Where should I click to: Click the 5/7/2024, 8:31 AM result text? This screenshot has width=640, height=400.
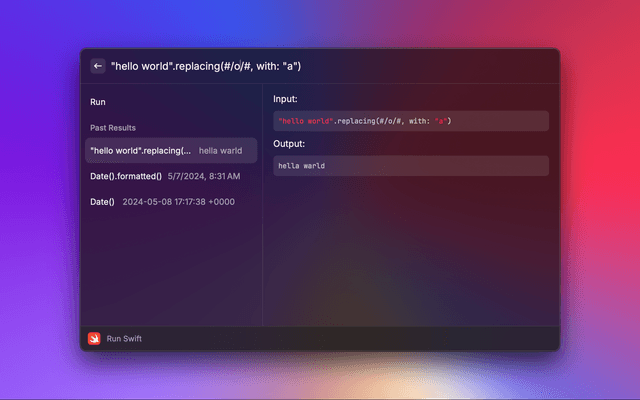click(x=204, y=176)
